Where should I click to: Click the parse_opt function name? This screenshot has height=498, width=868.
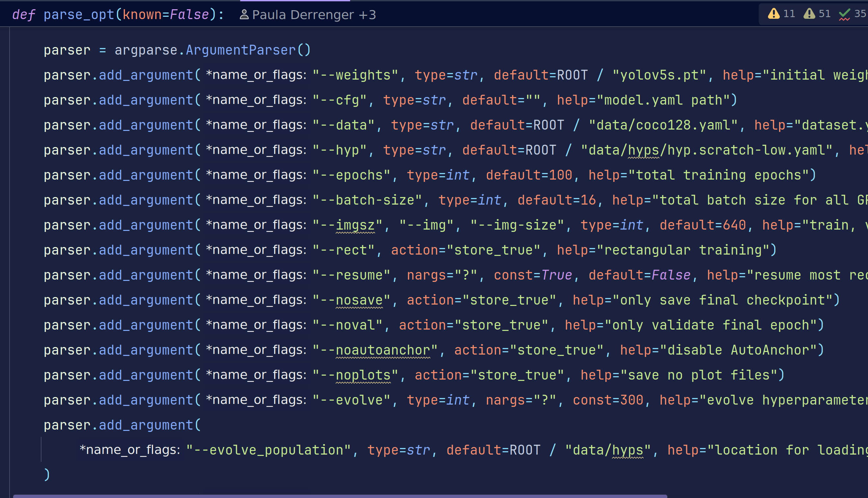coord(79,15)
